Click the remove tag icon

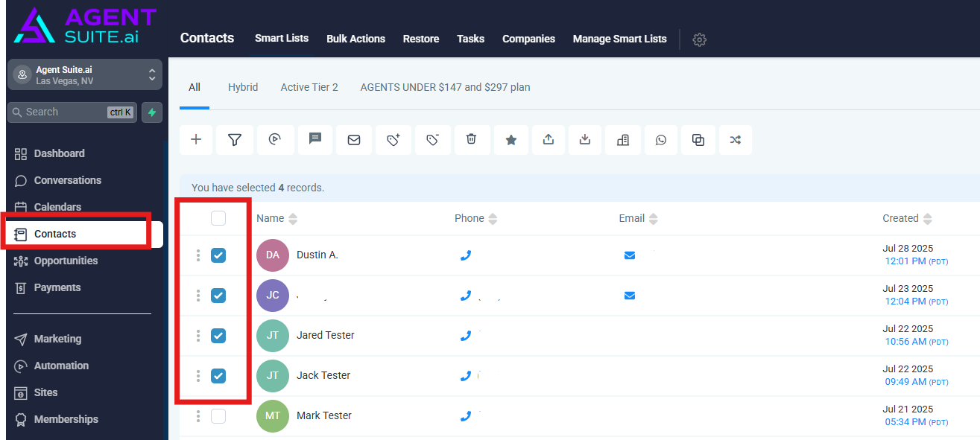tap(432, 140)
